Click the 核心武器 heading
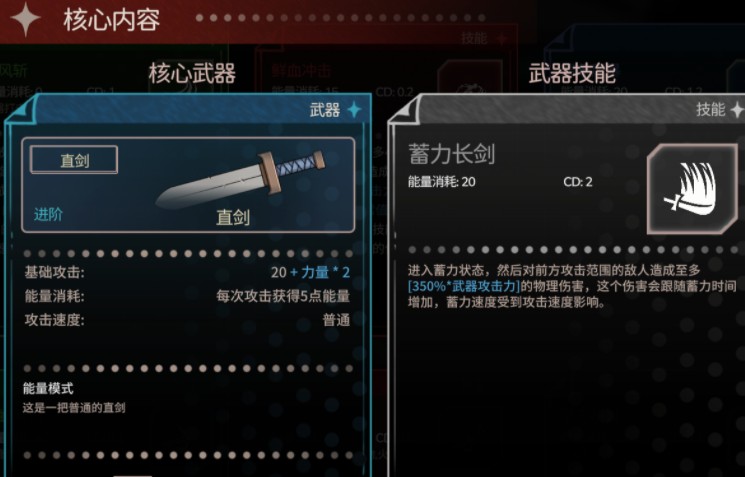This screenshot has height=477, width=745. [192, 73]
